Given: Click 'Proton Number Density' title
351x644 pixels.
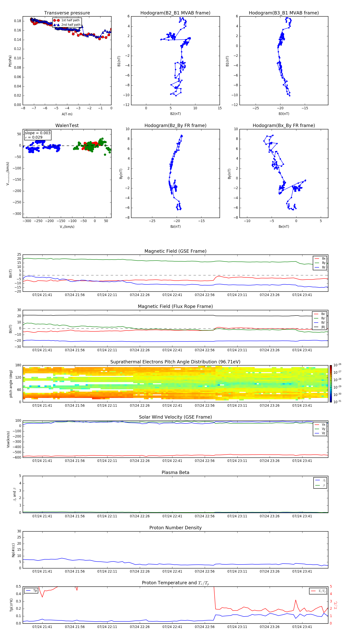Looking at the screenshot, I should 175,528.
